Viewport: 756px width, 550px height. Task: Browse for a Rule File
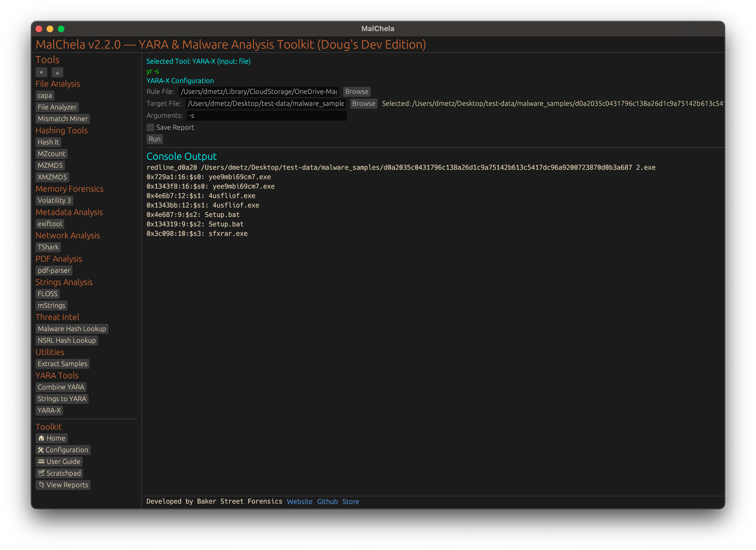pyautogui.click(x=357, y=92)
